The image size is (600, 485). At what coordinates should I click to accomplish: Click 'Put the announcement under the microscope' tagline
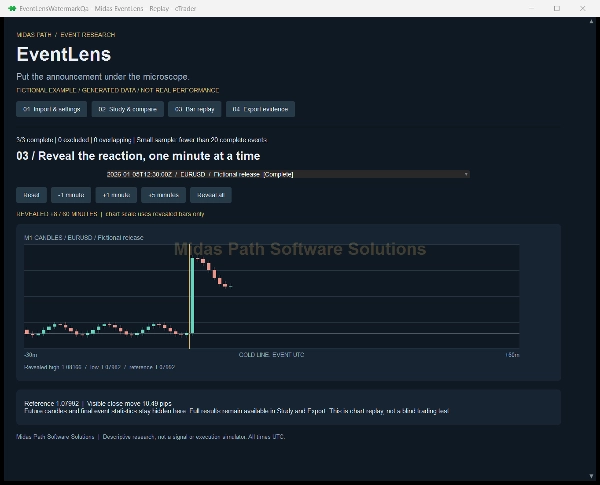(x=103, y=77)
